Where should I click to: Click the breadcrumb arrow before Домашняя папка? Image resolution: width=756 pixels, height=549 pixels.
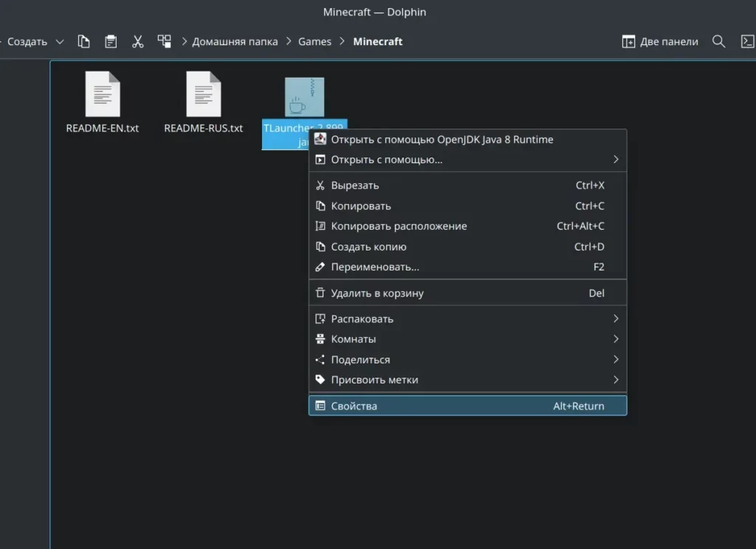coord(184,41)
